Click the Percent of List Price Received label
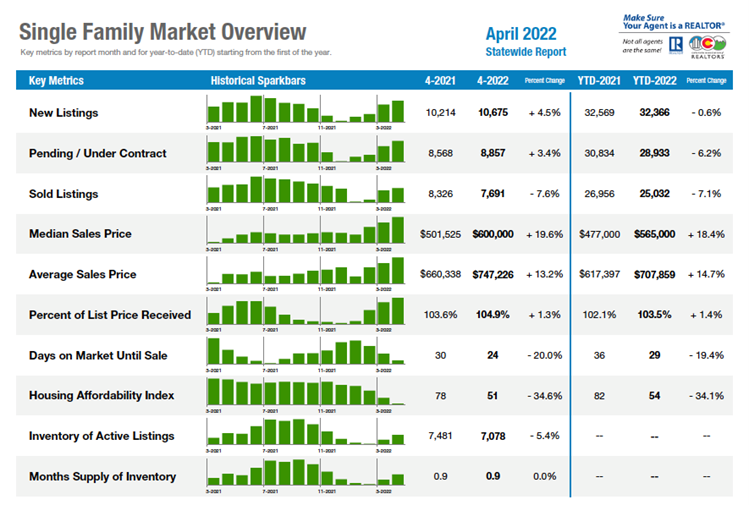 tap(110, 314)
